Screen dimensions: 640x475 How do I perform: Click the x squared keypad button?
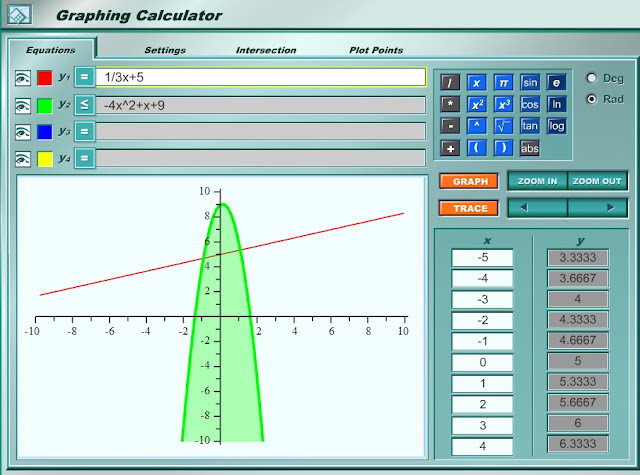tap(476, 104)
